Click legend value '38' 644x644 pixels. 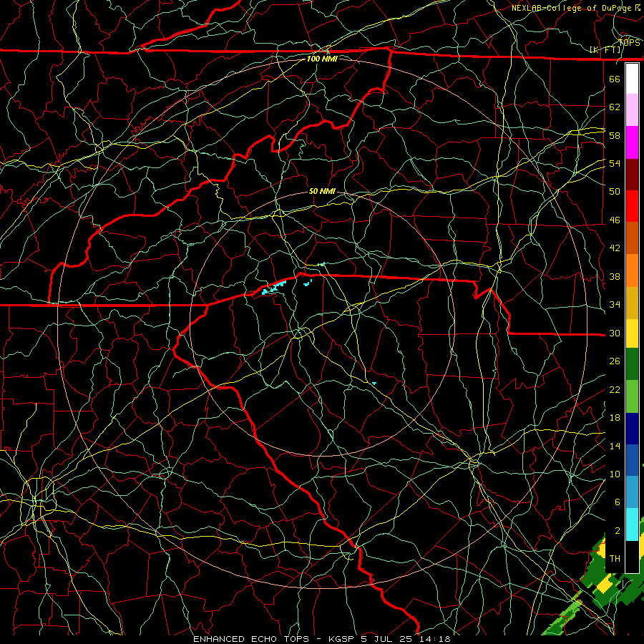pyautogui.click(x=615, y=276)
